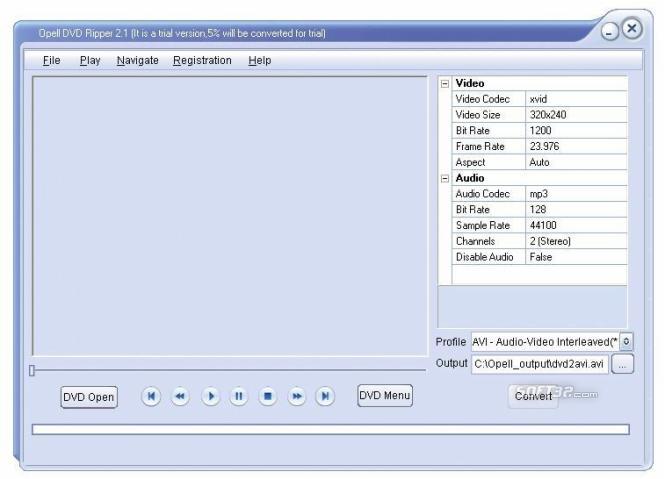Open the Profile dropdown list
665x479 pixels.
626,342
